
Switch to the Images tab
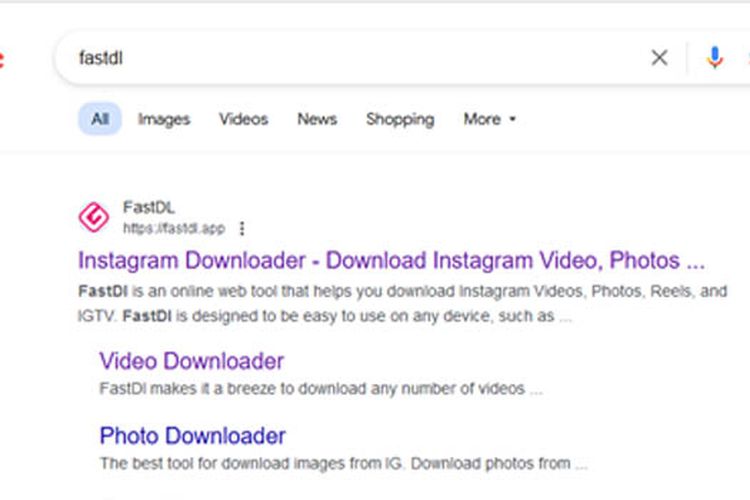(x=163, y=119)
